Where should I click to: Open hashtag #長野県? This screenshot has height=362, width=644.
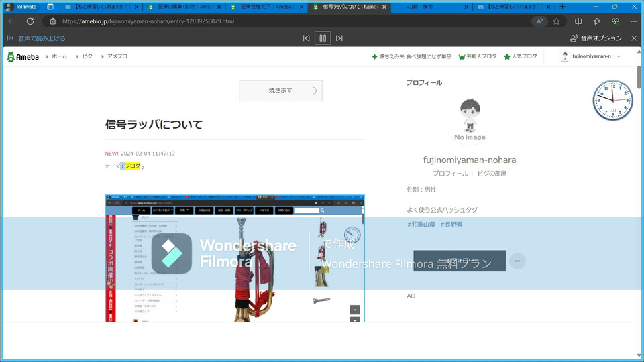pos(451,225)
